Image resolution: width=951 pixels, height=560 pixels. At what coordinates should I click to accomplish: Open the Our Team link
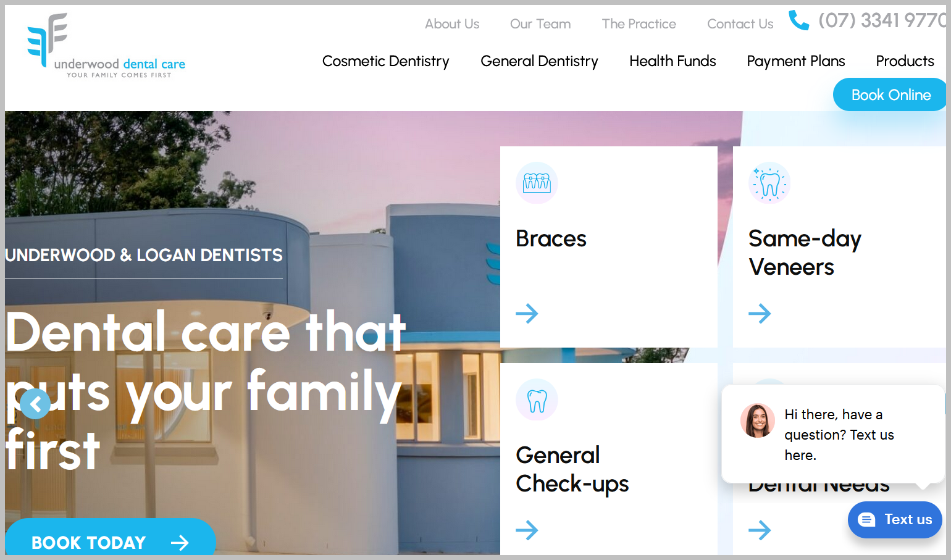coord(540,24)
